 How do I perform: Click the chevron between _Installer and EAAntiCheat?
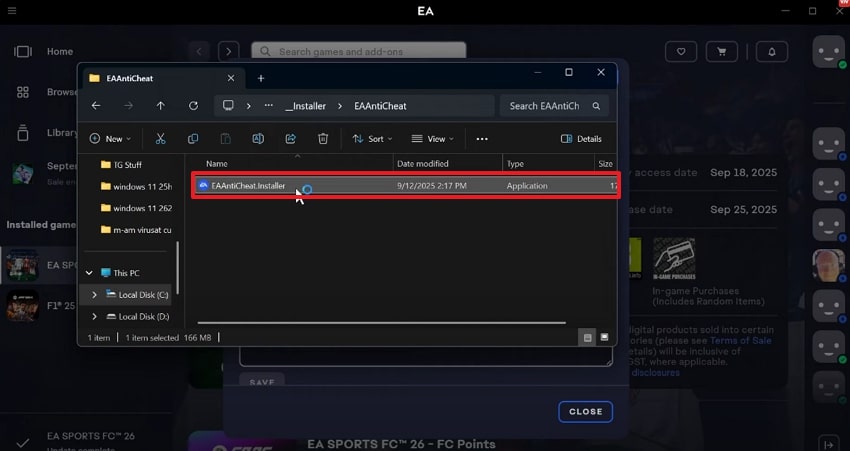click(340, 106)
